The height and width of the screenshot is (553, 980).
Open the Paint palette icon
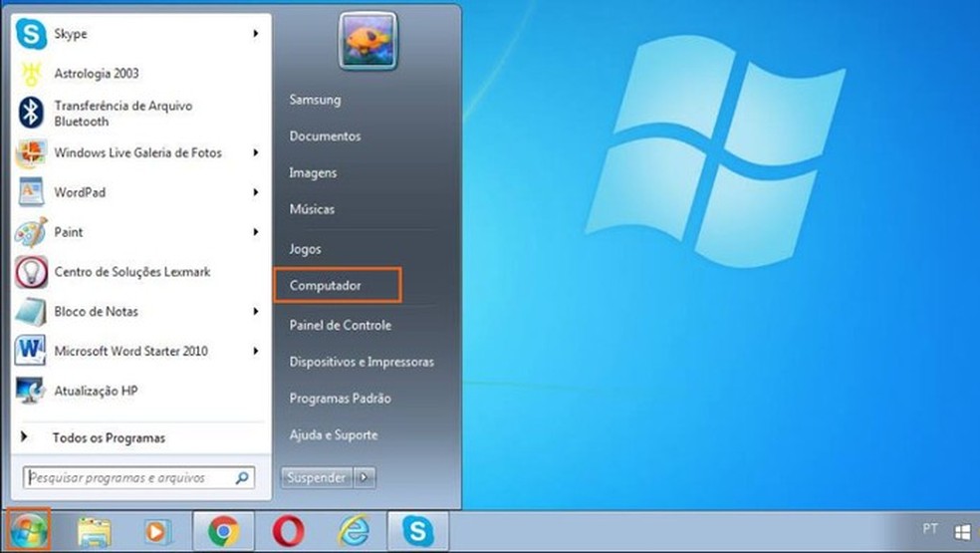click(31, 232)
